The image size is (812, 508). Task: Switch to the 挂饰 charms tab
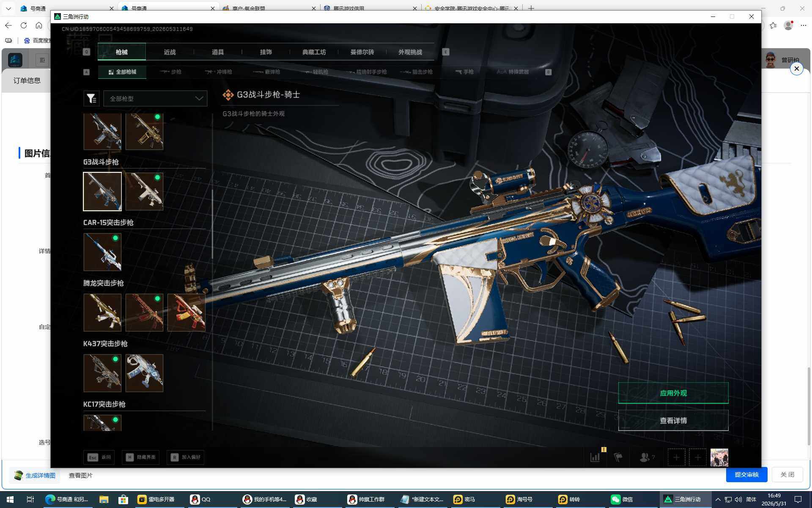point(266,52)
